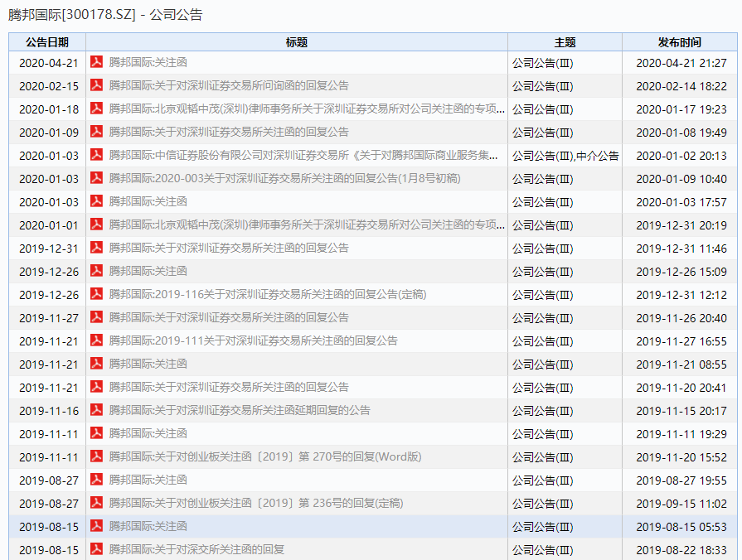Open 中信证券股份有限公司 announcement title link

303,155
